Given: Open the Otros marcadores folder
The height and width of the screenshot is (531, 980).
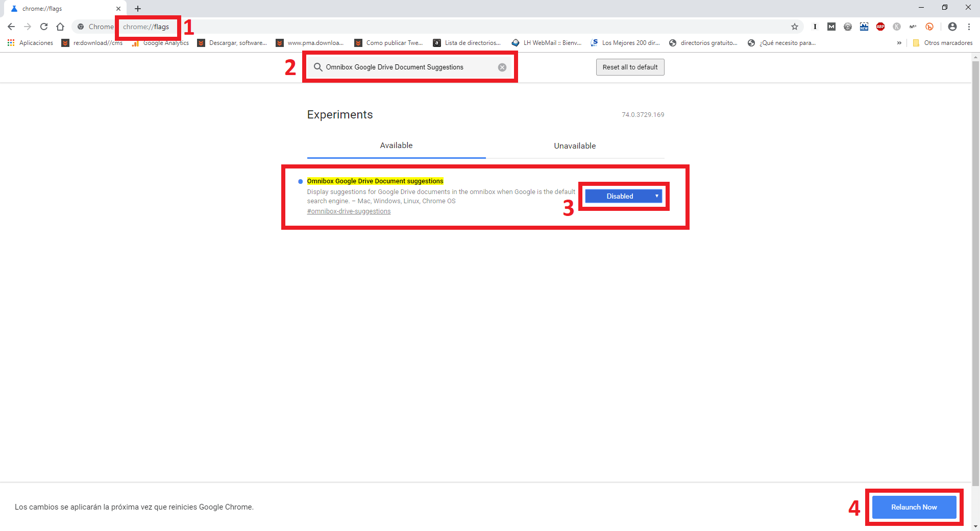Looking at the screenshot, I should pos(942,43).
